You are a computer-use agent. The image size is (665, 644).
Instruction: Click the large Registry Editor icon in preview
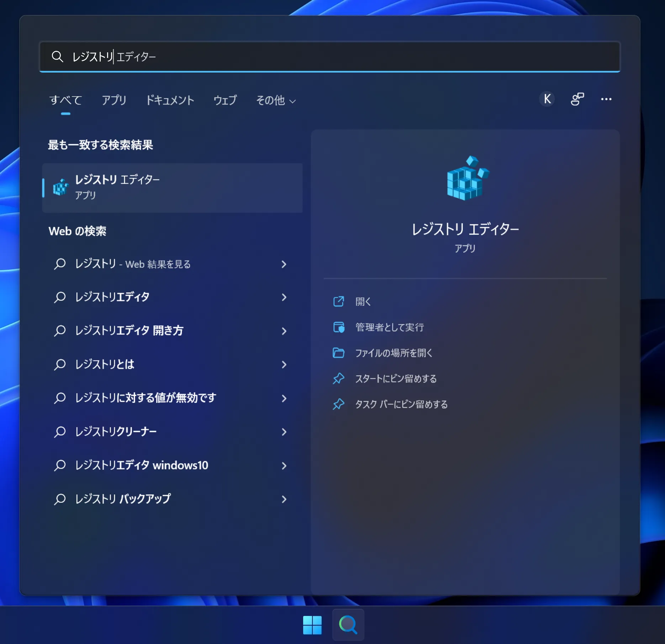pos(468,178)
